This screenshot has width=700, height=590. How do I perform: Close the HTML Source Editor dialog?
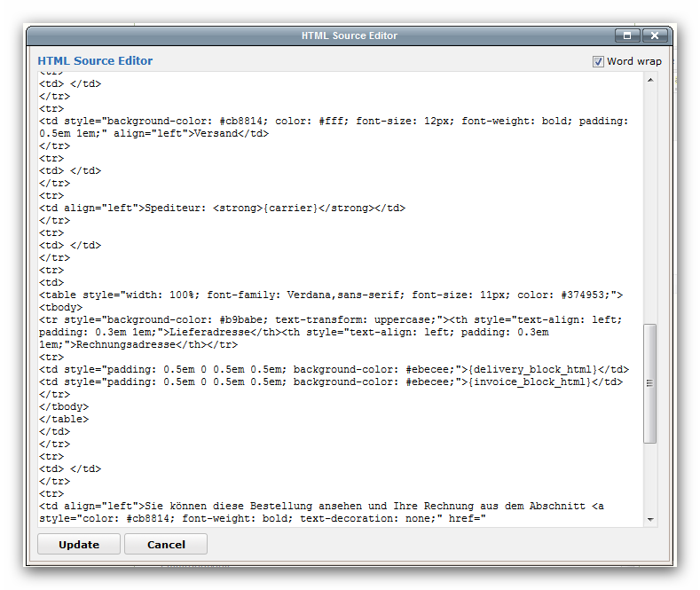point(655,35)
